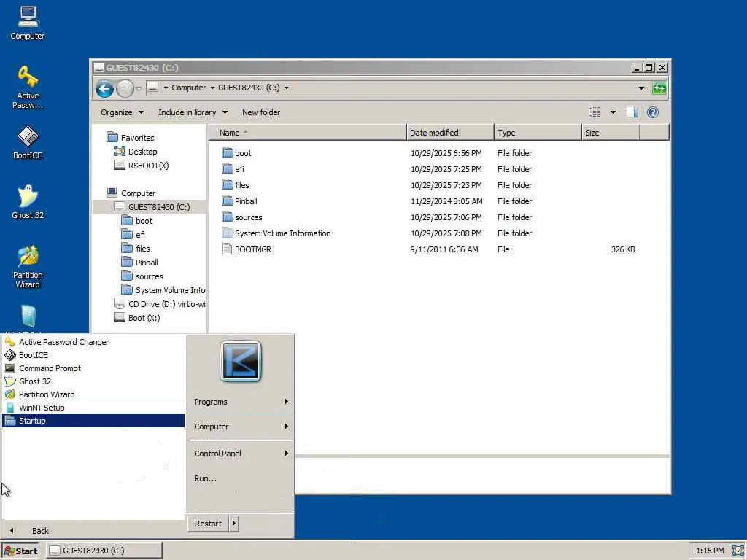747x560 pixels.
Task: Toggle the preview pane icon
Action: [x=632, y=112]
